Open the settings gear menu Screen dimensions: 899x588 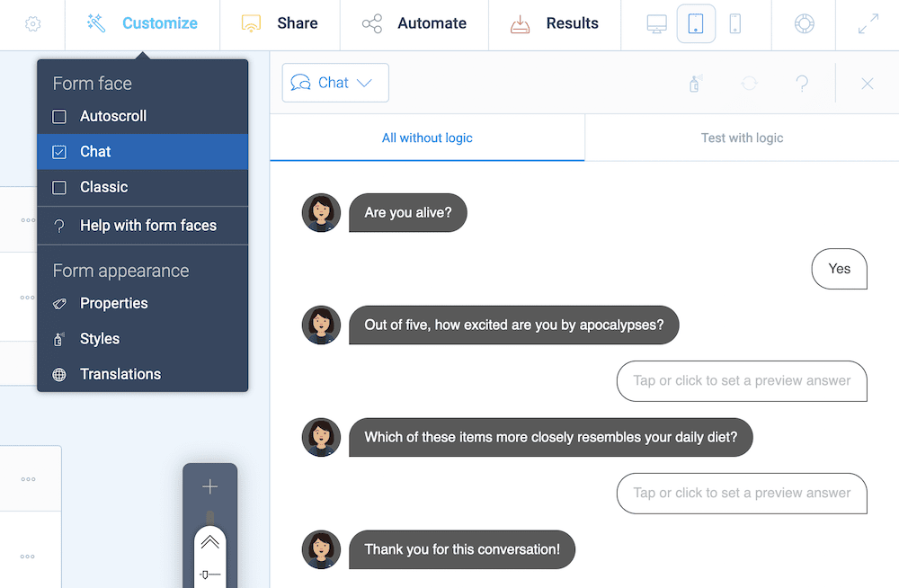(x=32, y=23)
